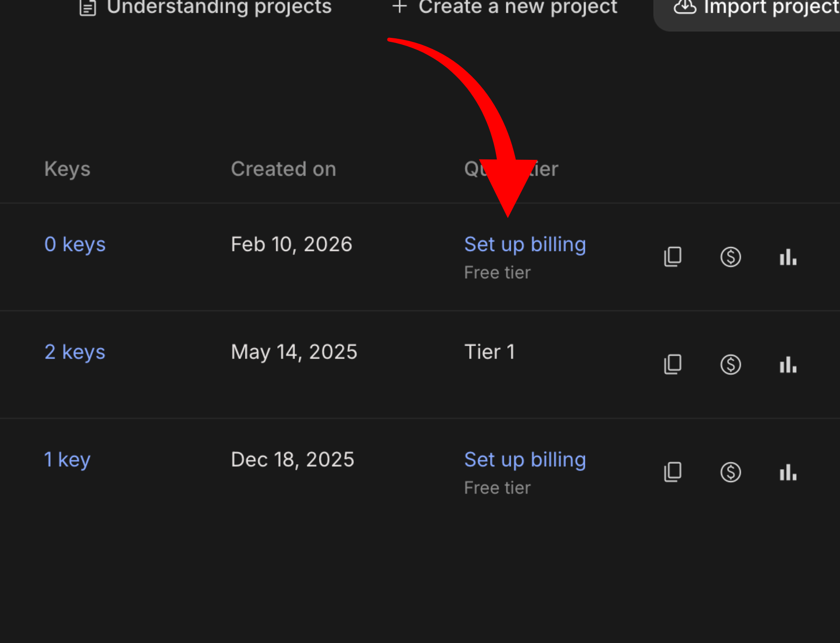Open Set up billing for Feb 10 project
This screenshot has width=840, height=643.
point(524,244)
